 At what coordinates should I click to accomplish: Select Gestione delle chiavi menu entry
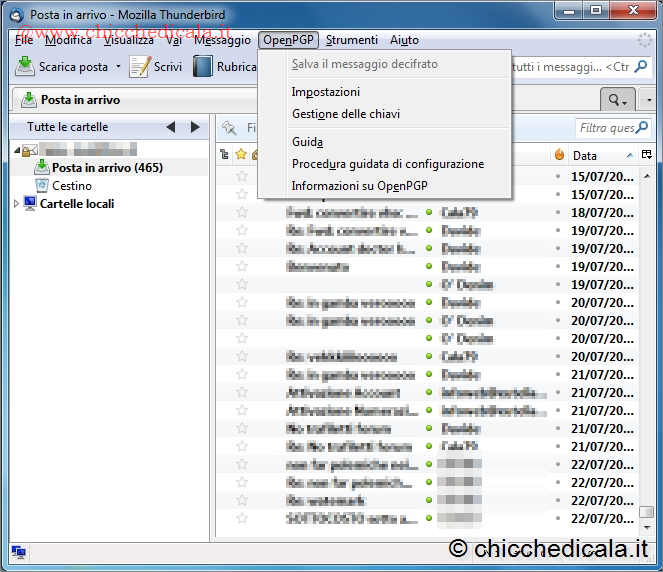point(345,114)
